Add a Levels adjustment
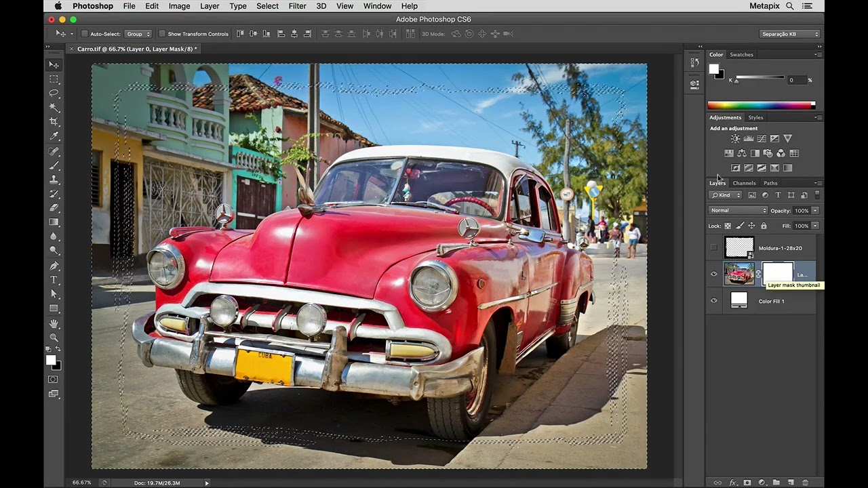 [x=749, y=138]
